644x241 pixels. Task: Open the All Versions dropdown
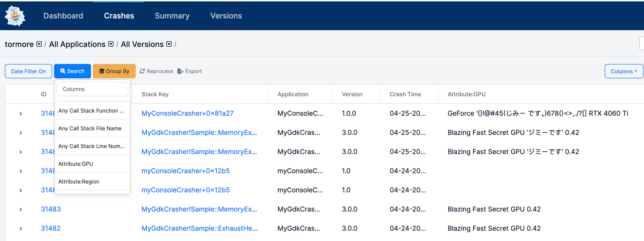pos(169,44)
